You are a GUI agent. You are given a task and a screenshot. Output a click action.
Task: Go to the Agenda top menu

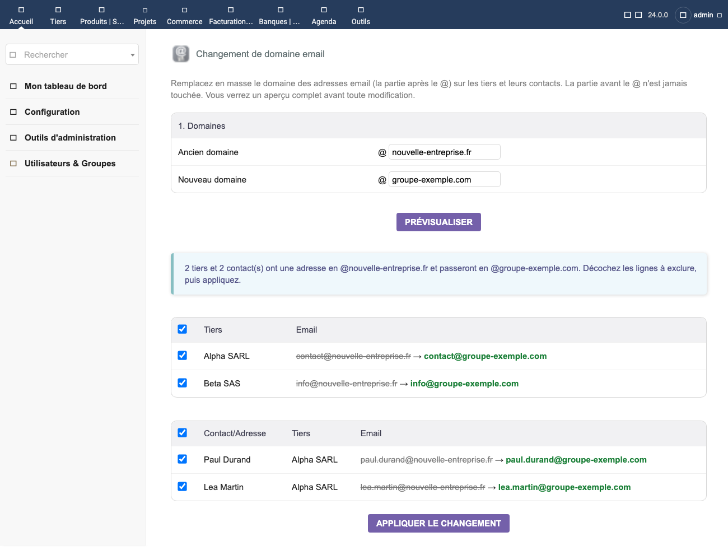[324, 15]
